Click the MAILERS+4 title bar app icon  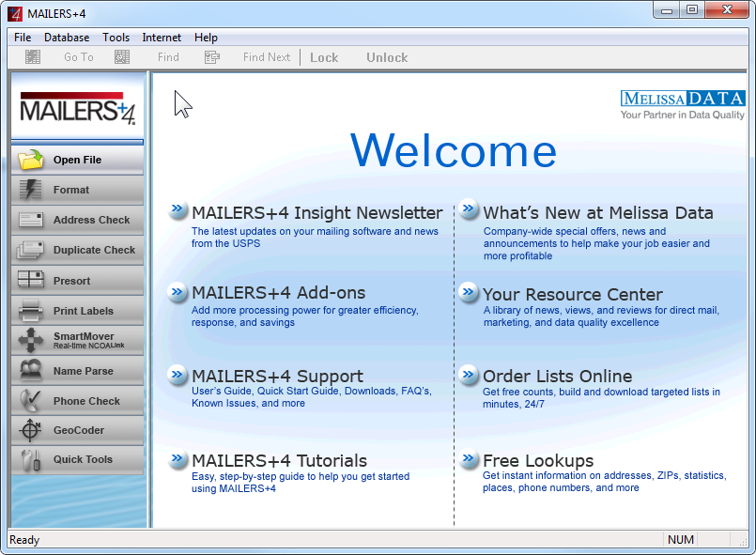pyautogui.click(x=15, y=13)
